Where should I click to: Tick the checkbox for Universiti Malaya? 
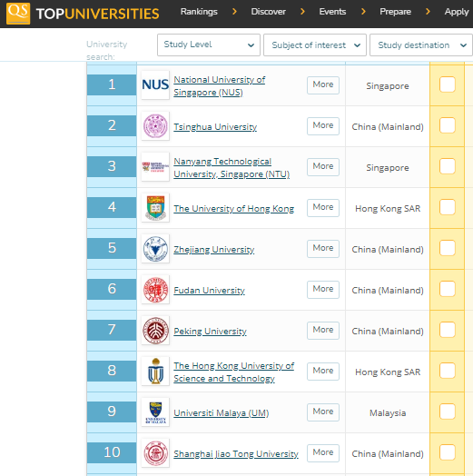point(448,412)
